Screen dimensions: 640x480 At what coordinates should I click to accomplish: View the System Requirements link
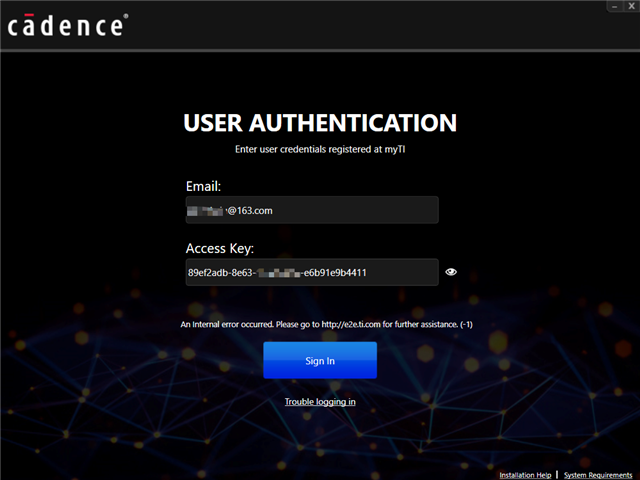coord(598,475)
